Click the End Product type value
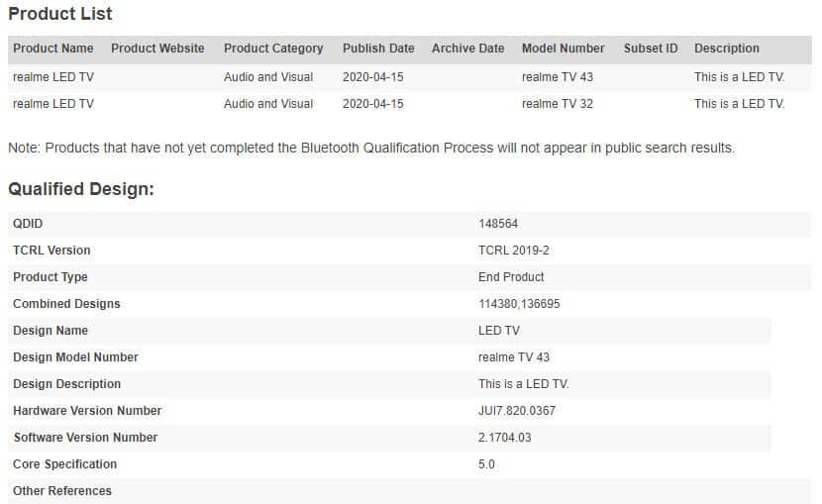Screen dimensions: 822x504 pyautogui.click(x=511, y=277)
